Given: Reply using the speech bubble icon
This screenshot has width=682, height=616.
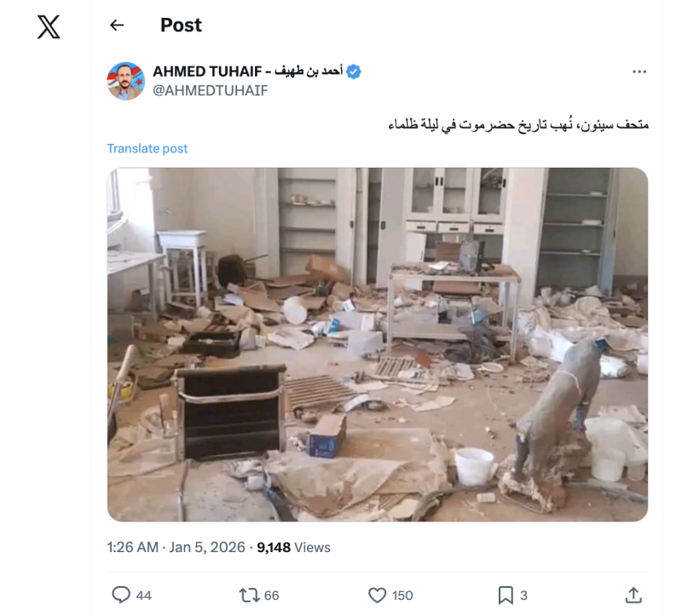Looking at the screenshot, I should click(121, 595).
